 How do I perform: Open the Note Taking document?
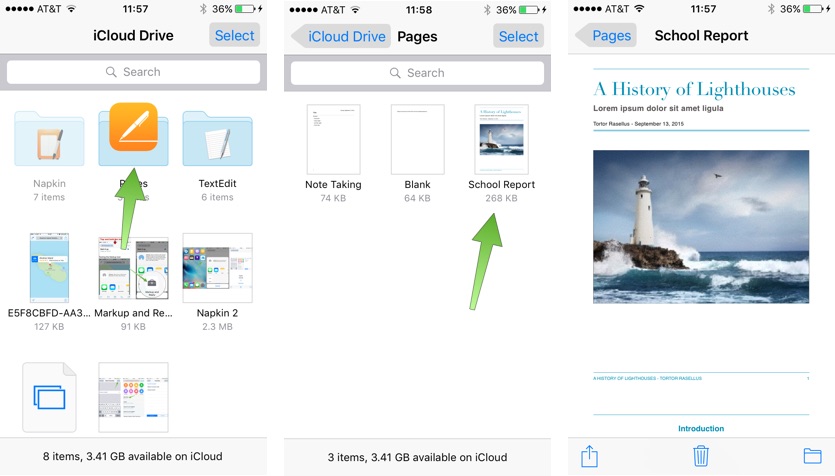333,139
